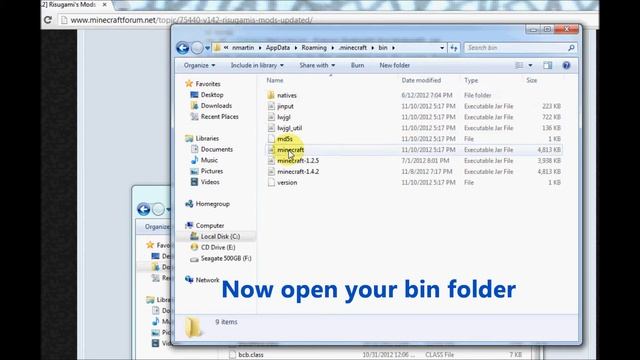Select Pictures library
Screen dimensions: 640x360
[x=207, y=171]
